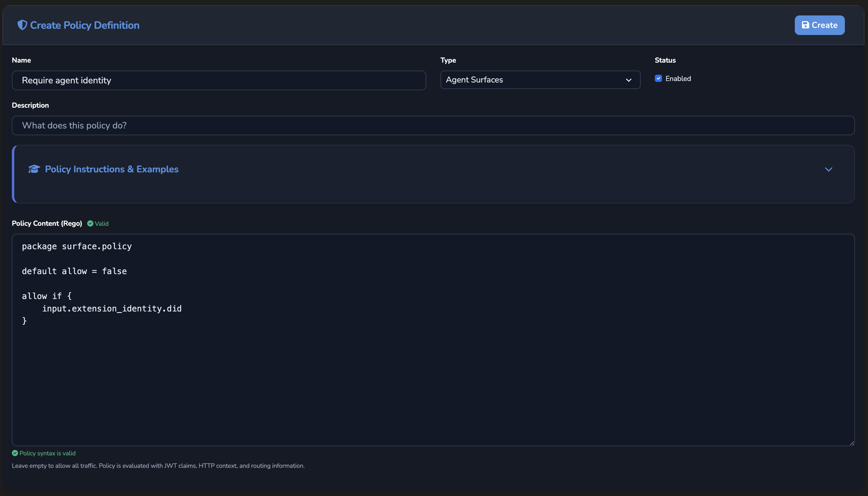Screen dimensions: 868x496
Task: Toggle status via the Enabled label text
Action: pos(678,79)
